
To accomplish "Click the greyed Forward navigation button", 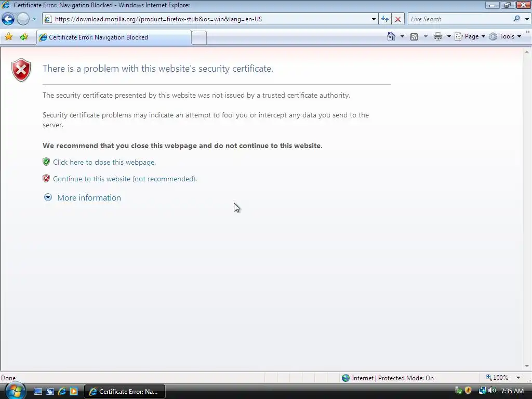I will point(23,19).
